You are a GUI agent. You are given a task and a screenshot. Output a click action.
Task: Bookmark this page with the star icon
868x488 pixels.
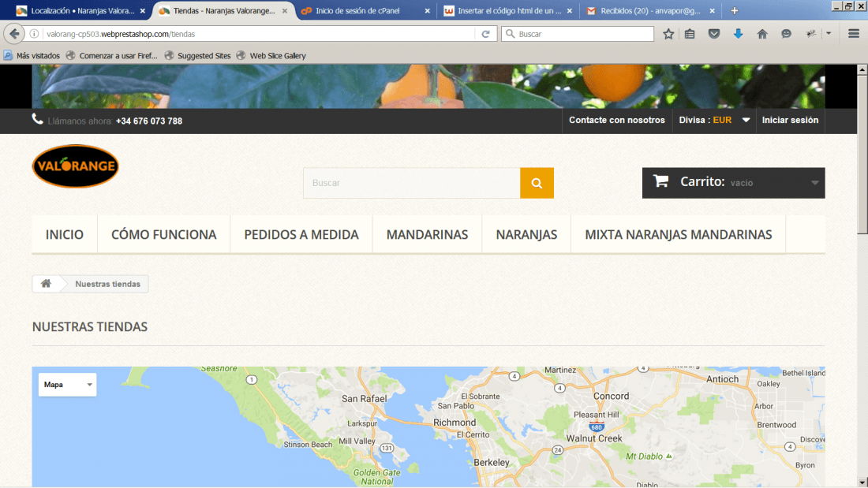coord(668,34)
